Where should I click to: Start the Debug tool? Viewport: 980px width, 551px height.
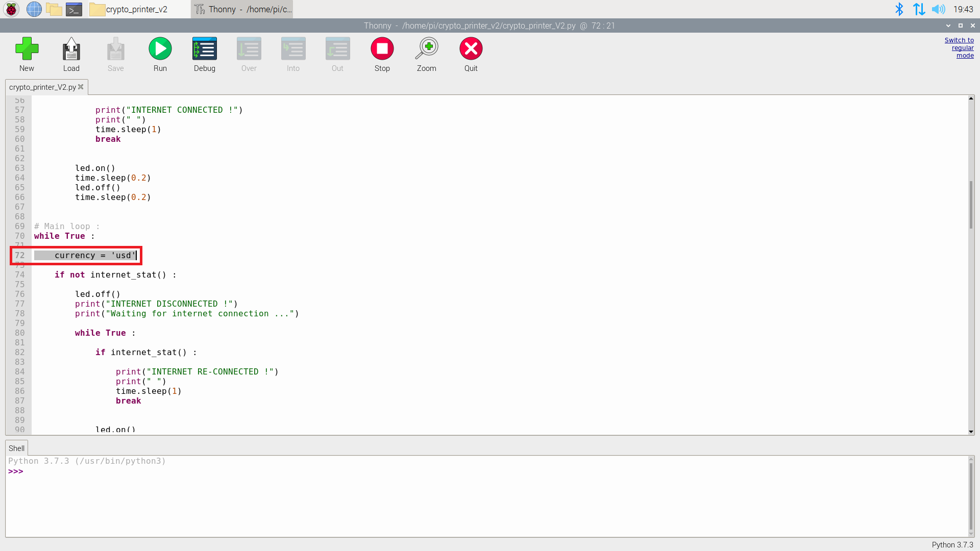pyautogui.click(x=204, y=49)
